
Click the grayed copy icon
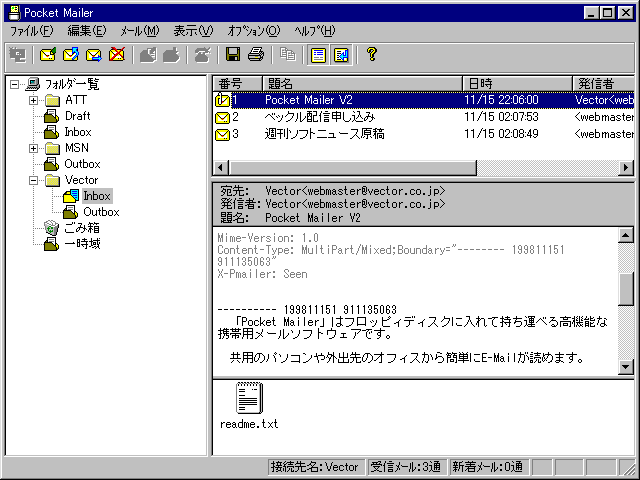[x=287, y=55]
